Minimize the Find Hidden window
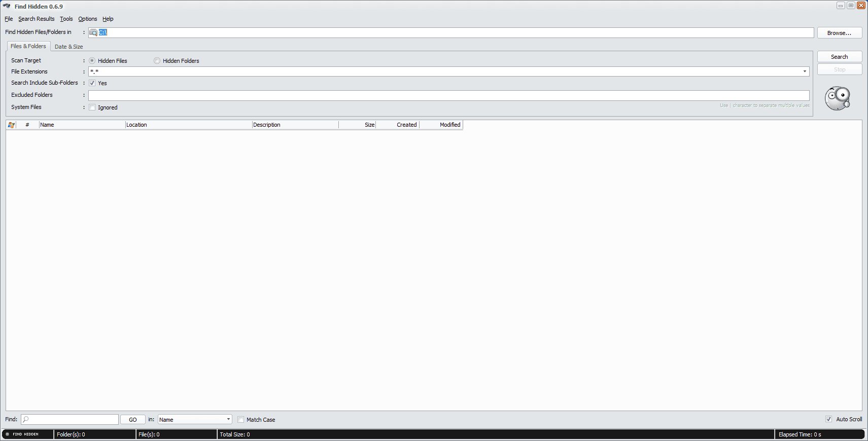This screenshot has height=441, width=868. click(841, 6)
